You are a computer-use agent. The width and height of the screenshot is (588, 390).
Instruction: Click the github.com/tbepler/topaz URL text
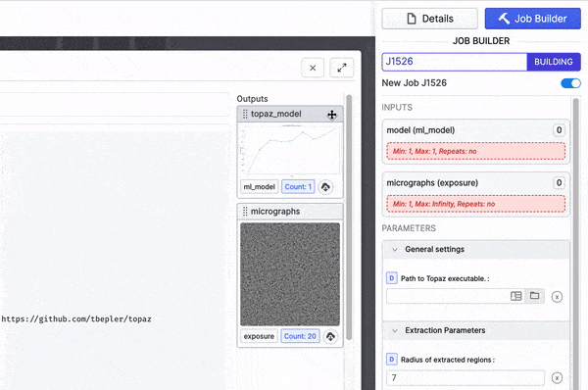coord(76,319)
